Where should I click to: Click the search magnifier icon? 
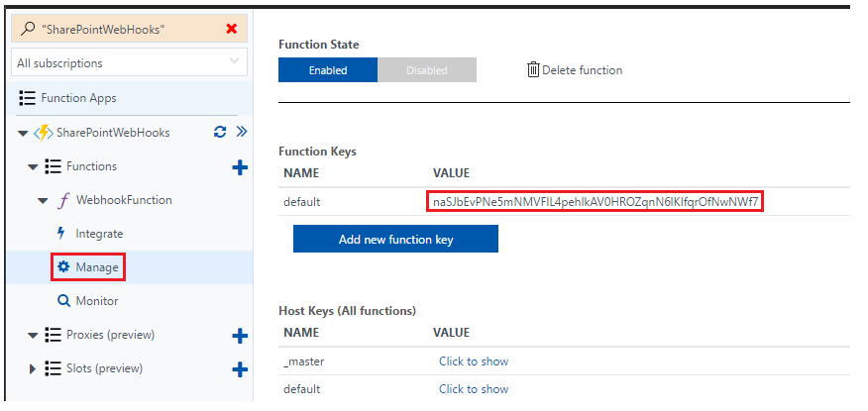[x=27, y=30]
